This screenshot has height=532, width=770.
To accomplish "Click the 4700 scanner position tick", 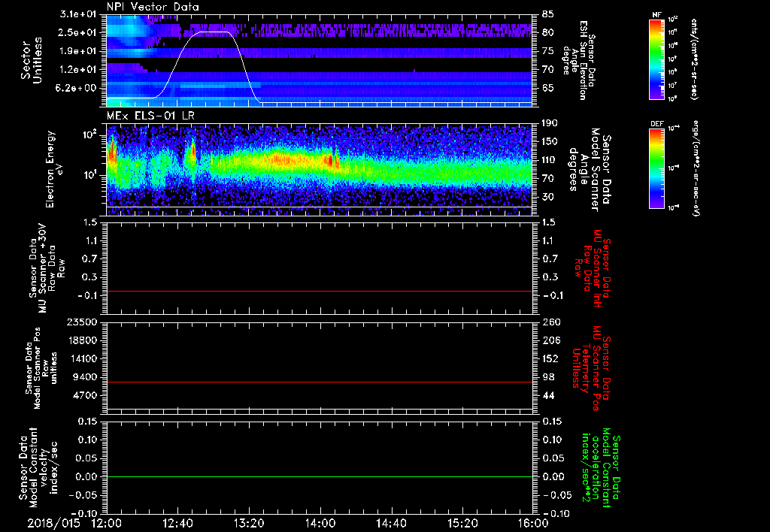I will pyautogui.click(x=85, y=395).
